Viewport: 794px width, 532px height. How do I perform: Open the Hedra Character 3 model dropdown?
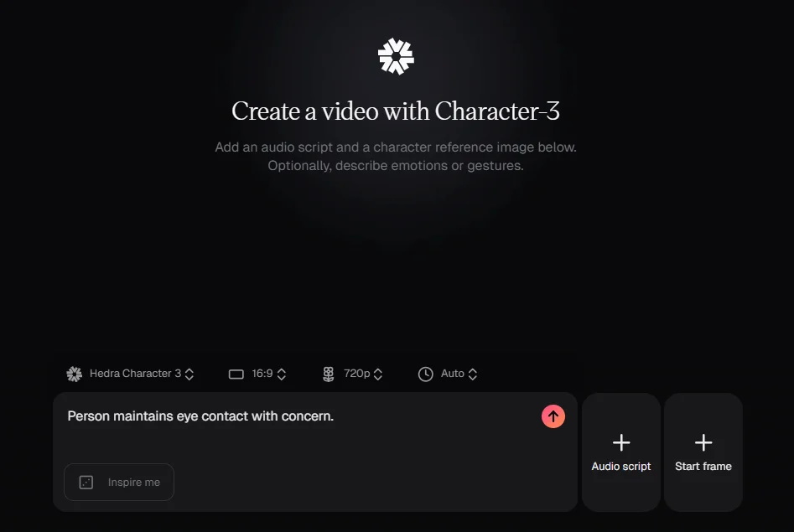[x=130, y=374]
